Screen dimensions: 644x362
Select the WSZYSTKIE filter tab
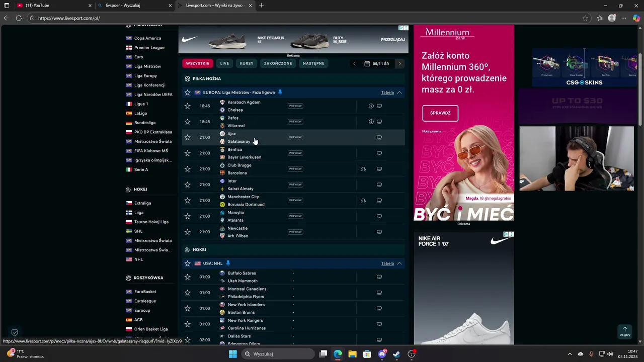[198, 63]
